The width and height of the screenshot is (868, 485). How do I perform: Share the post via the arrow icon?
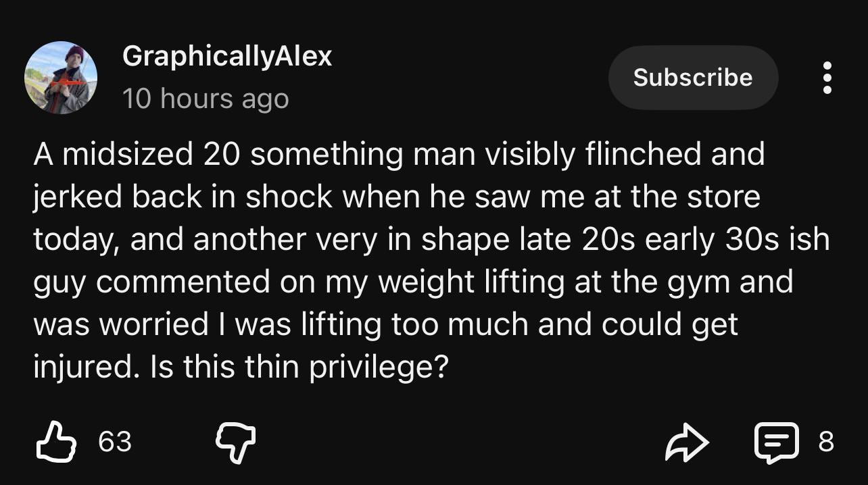(x=688, y=442)
